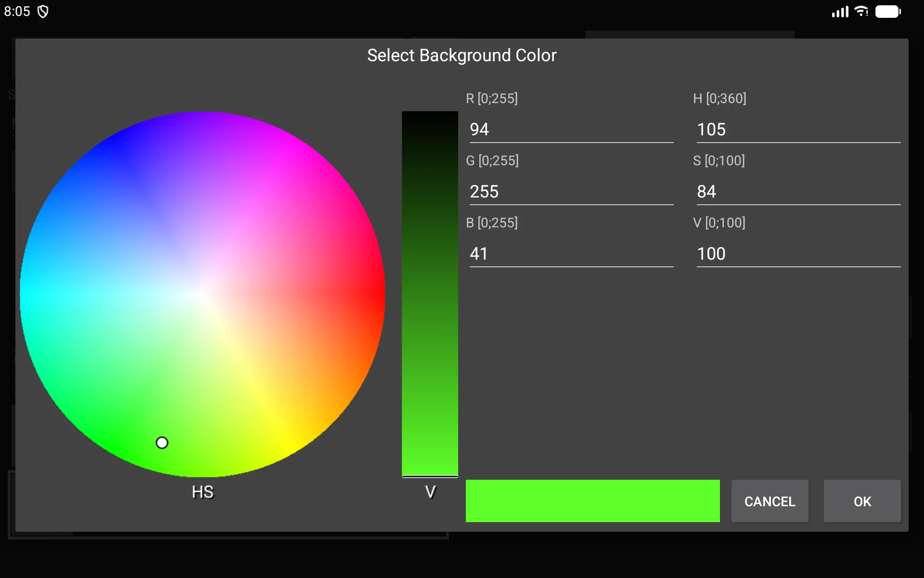The height and width of the screenshot is (578, 924).
Task: Click the green color preview swatch
Action: tap(592, 501)
